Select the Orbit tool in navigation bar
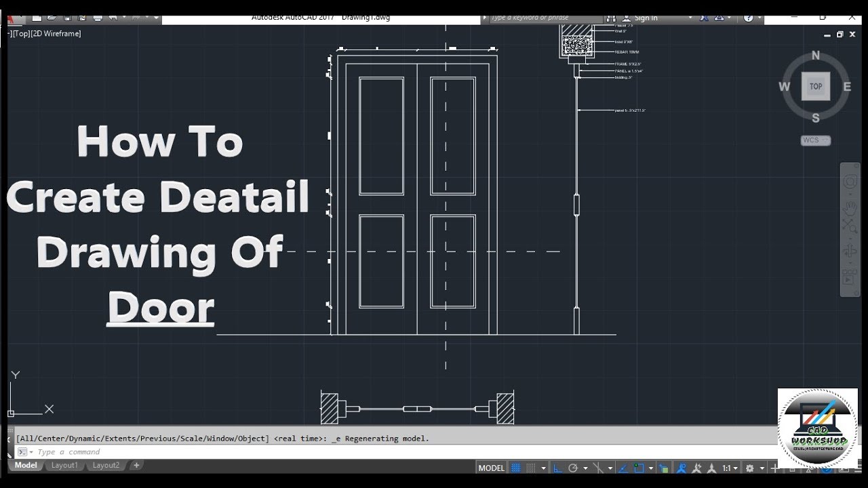This screenshot has width=868, height=488. [x=850, y=251]
